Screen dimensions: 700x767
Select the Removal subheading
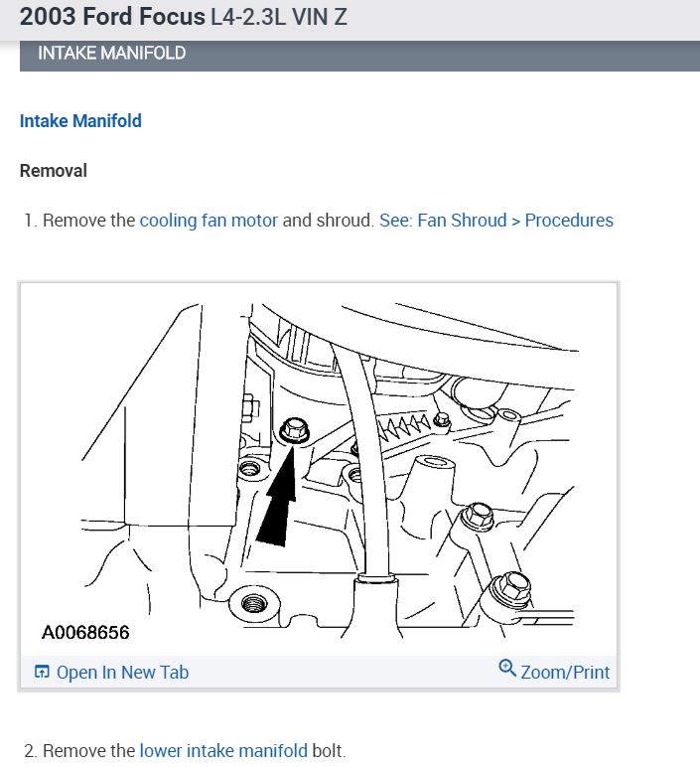coord(54,171)
